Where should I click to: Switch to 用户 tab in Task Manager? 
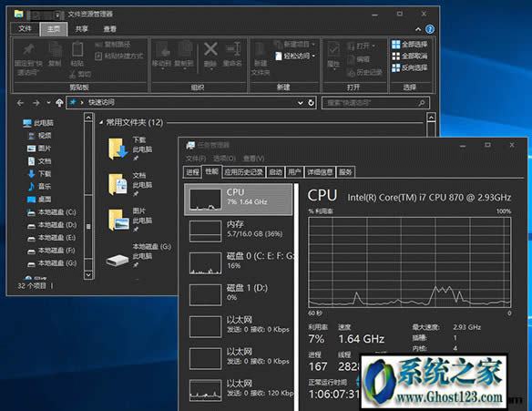pyautogui.click(x=294, y=172)
